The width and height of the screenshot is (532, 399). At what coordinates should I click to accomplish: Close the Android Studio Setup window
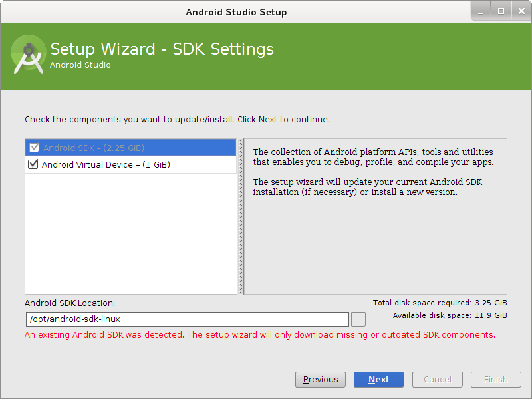point(521,11)
